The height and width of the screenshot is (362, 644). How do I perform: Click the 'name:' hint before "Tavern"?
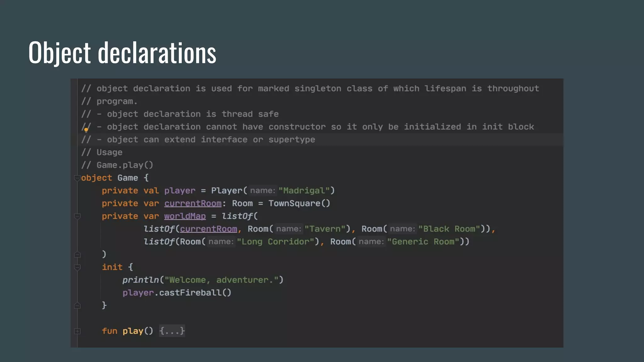point(289,229)
